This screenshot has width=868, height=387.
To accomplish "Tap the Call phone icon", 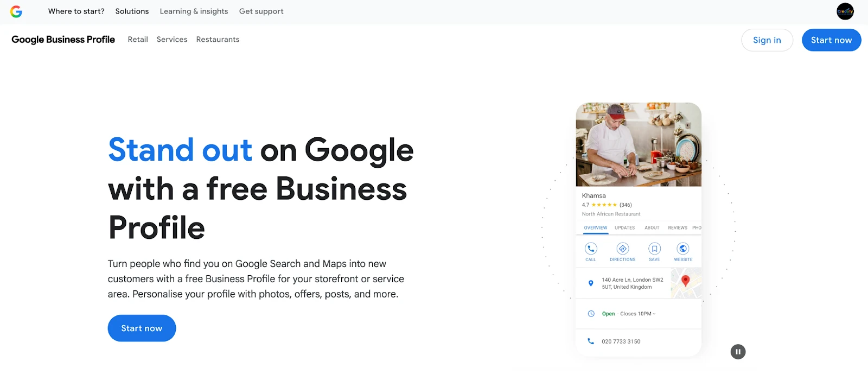I will coord(591,249).
